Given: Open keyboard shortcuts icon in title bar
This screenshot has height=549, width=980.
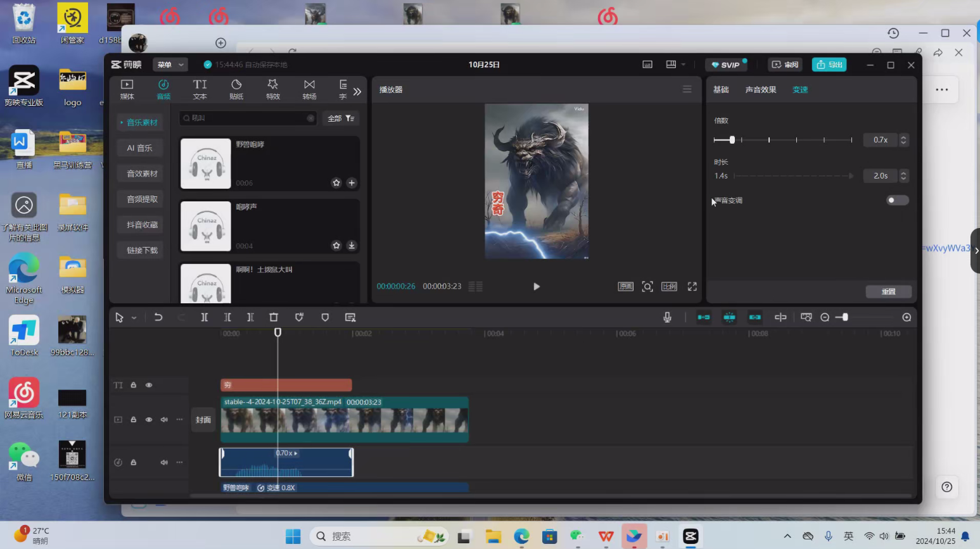Looking at the screenshot, I should pos(647,65).
